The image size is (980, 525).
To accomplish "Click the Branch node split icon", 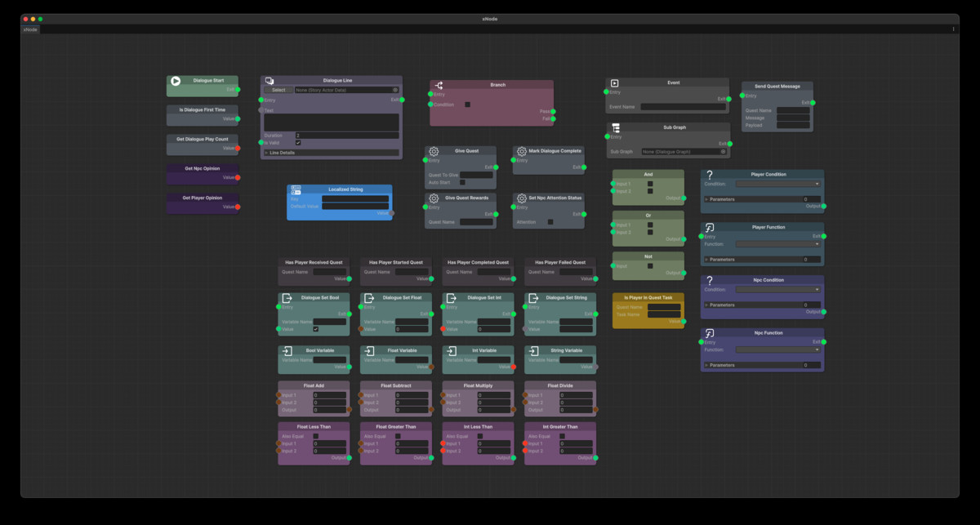I will pos(439,85).
